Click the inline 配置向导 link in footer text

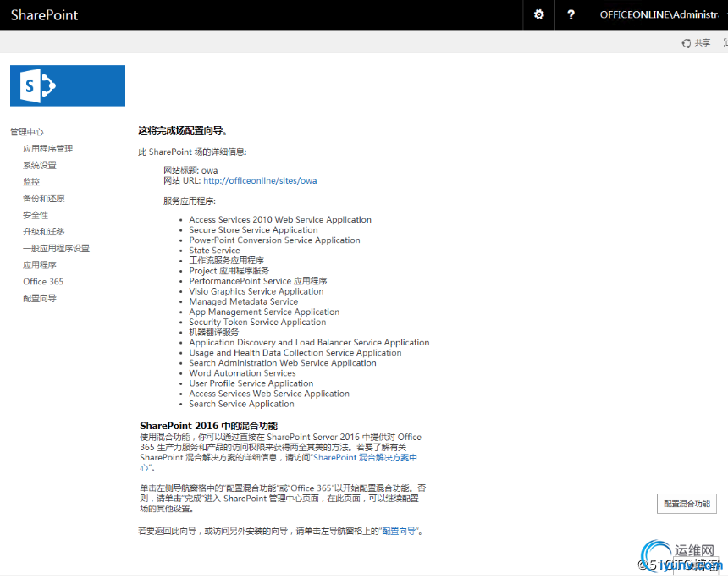[x=399, y=531]
